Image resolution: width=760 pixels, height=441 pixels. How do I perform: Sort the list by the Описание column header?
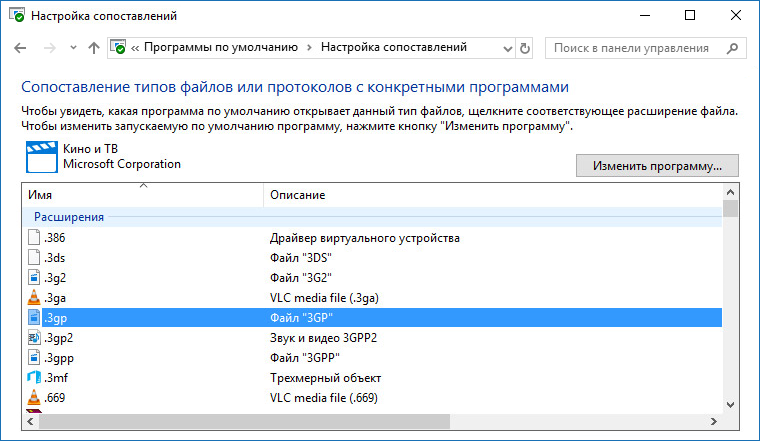click(x=492, y=195)
